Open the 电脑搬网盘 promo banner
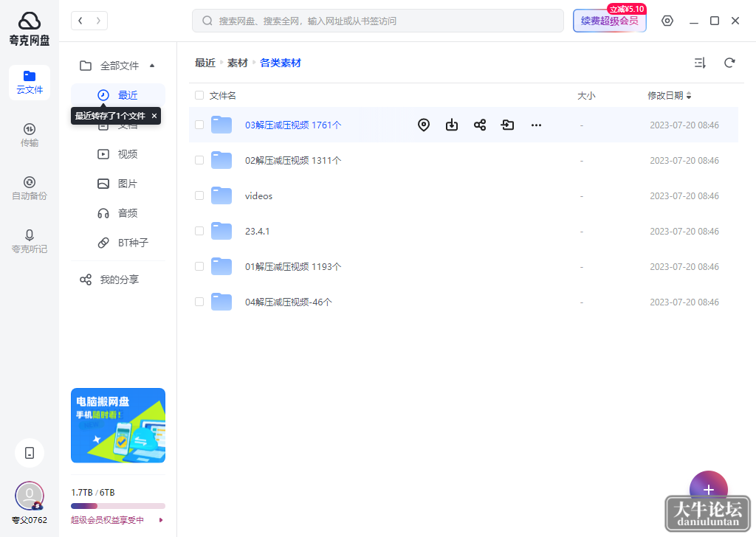 tap(118, 426)
